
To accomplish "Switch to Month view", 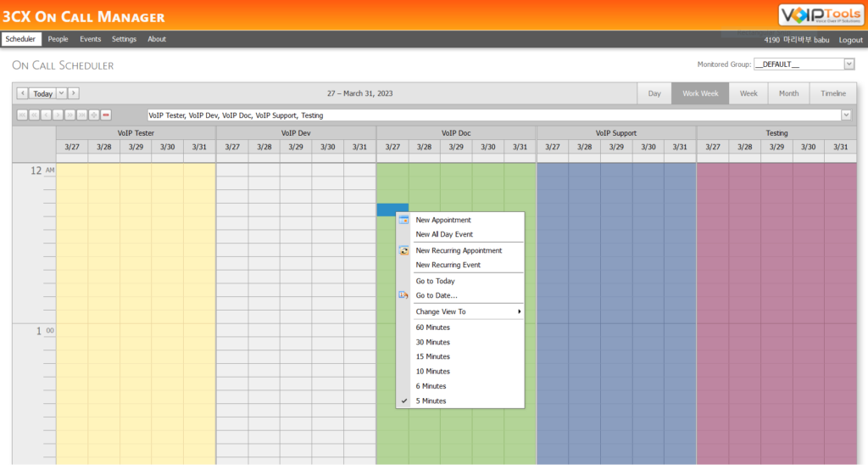I will click(x=789, y=93).
